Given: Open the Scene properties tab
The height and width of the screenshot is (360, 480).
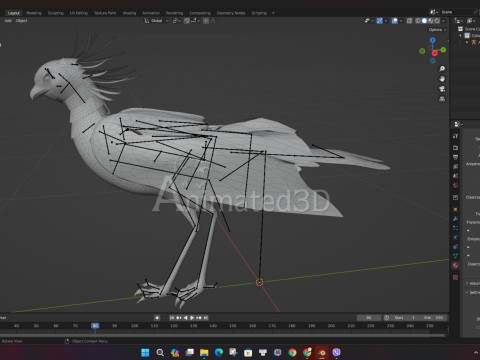Looking at the screenshot, I should coord(455,176).
